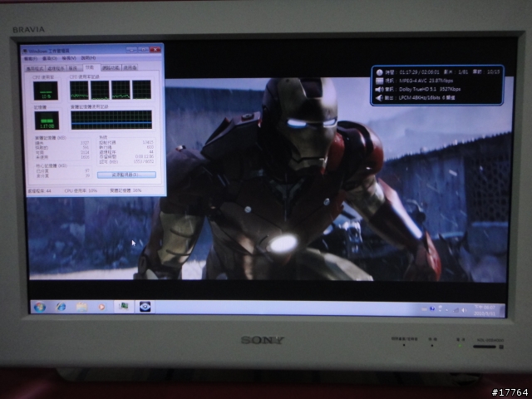
Task: Open the 檢視(V) menu in Task Manager
Action: [x=69, y=58]
